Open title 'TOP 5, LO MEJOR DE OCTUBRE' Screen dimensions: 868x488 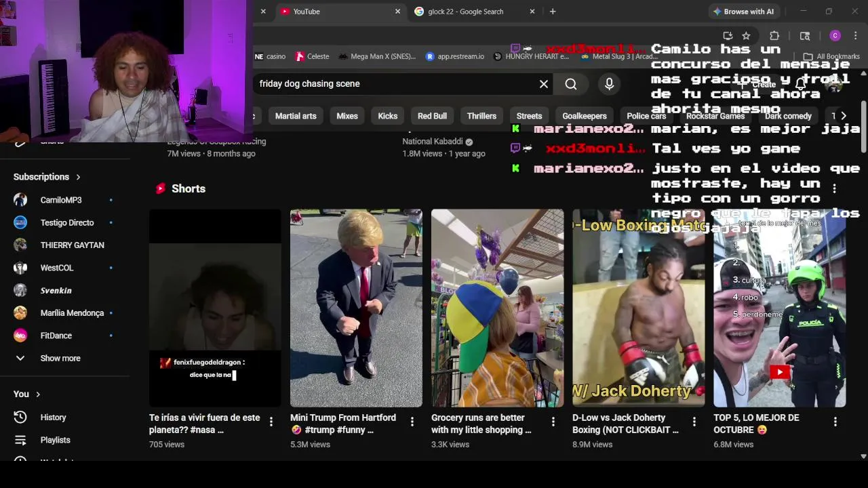(756, 424)
